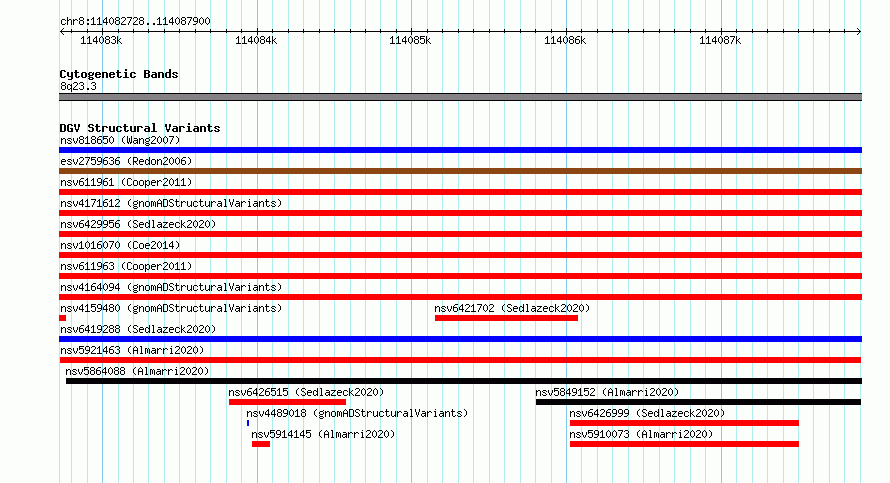
Task: Click the nsv611963 (Cooper2011) label
Action: 126,266
